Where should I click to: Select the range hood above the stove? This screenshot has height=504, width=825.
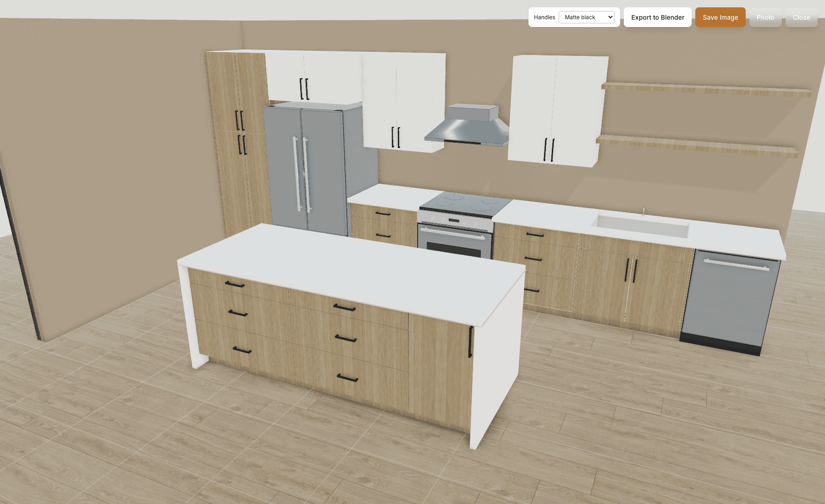tap(467, 125)
